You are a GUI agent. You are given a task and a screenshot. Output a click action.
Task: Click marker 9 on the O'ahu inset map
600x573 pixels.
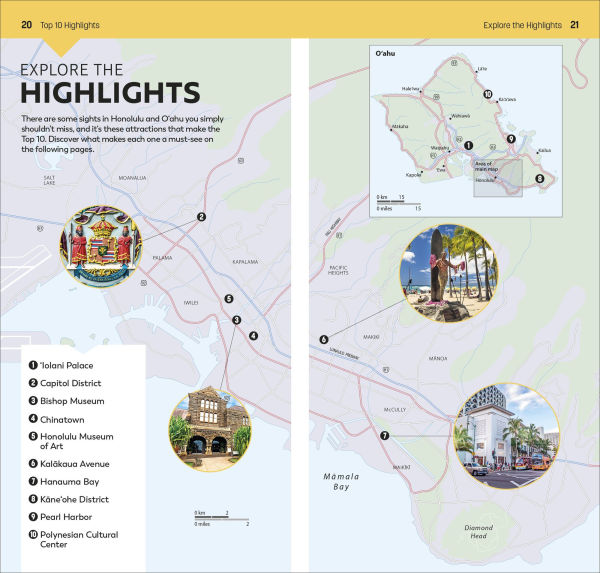point(511,139)
